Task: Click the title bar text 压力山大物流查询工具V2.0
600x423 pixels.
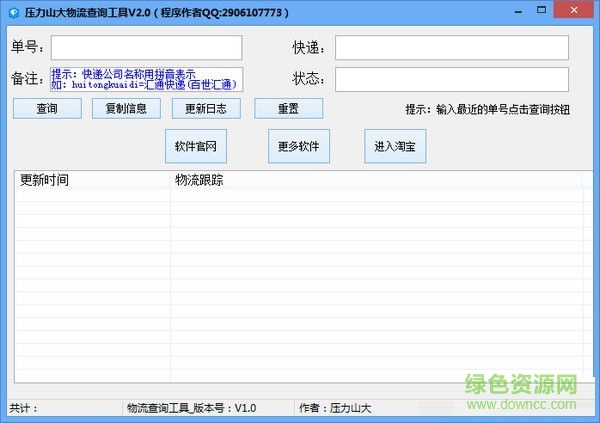Action: coord(88,13)
